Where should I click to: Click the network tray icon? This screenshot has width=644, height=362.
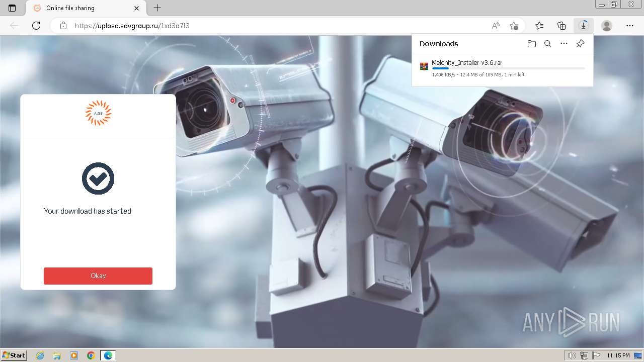pos(584,355)
